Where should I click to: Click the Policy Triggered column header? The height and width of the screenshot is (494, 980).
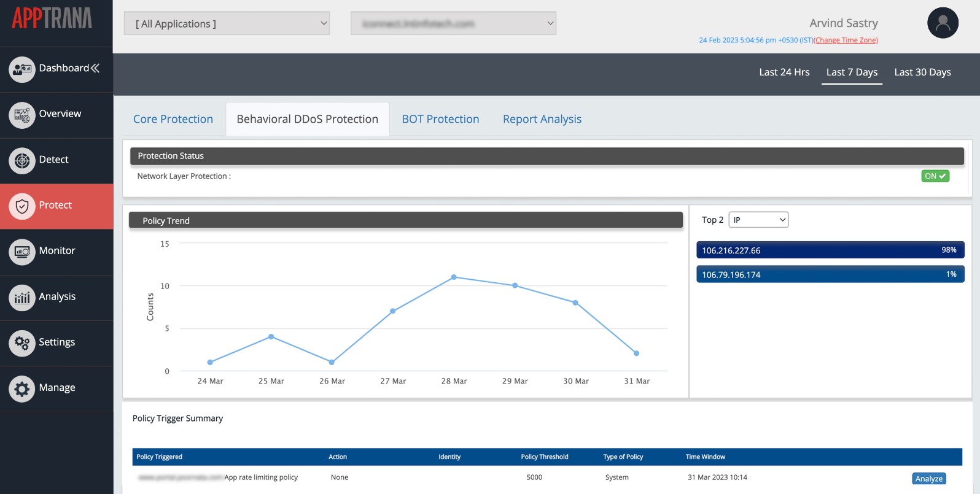click(x=159, y=457)
